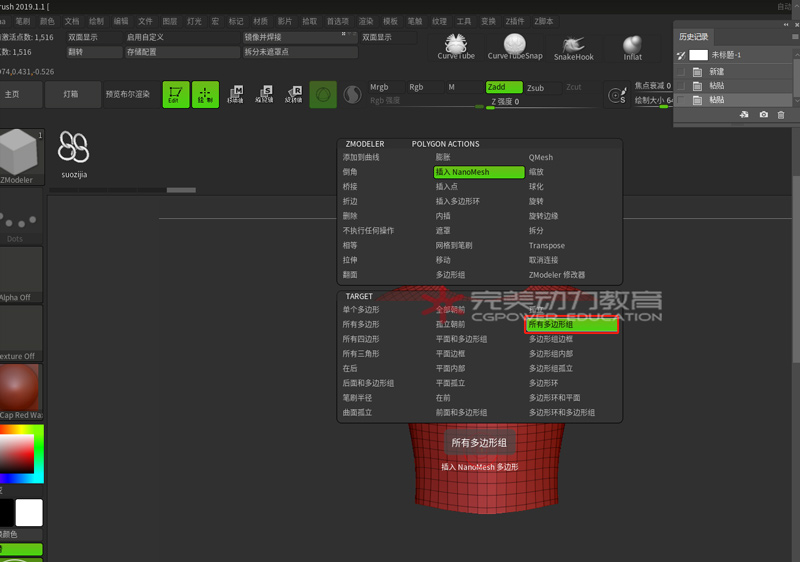Image resolution: width=800 pixels, height=562 pixels.
Task: Click the camera snapshot icon in History panel
Action: coord(764,116)
